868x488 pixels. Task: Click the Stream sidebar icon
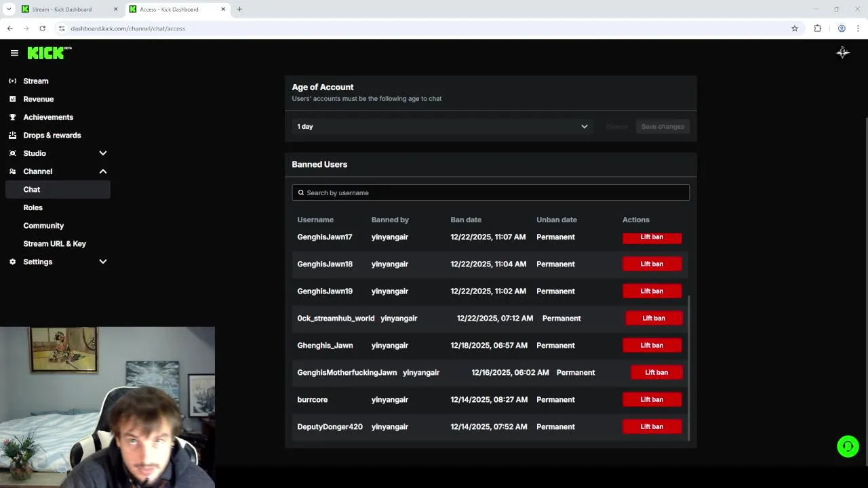point(12,81)
